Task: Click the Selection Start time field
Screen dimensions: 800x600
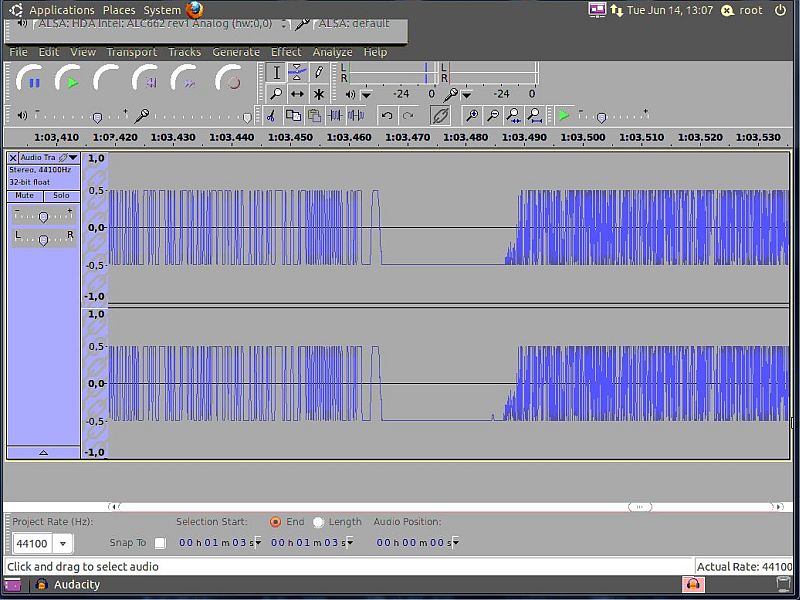Action: (220, 543)
